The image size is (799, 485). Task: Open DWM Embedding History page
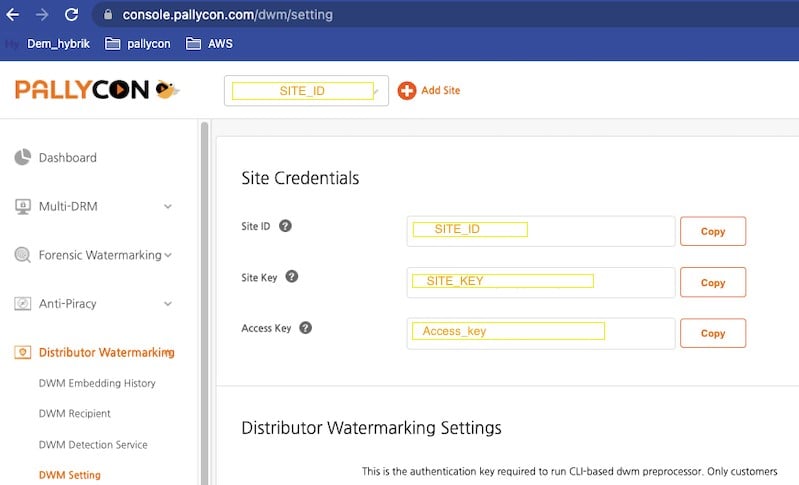point(97,383)
